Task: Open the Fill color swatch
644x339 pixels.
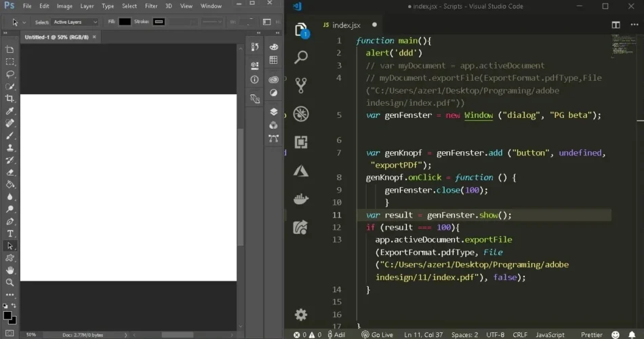Action: [125, 22]
